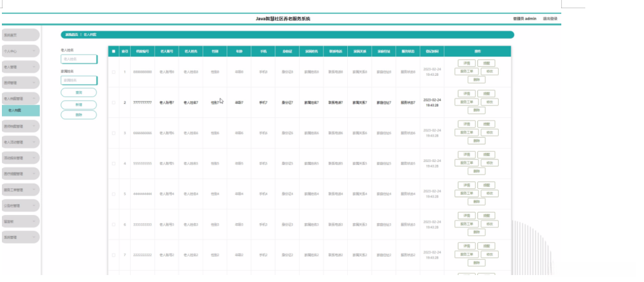Click the 老人姓名 column header
644x282 pixels.
[191, 51]
